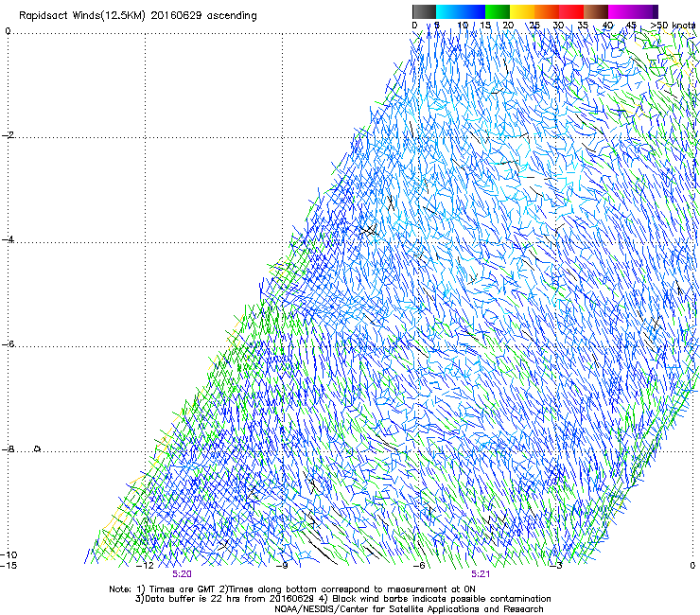Click the '>50 knots' legend label

click(673, 26)
